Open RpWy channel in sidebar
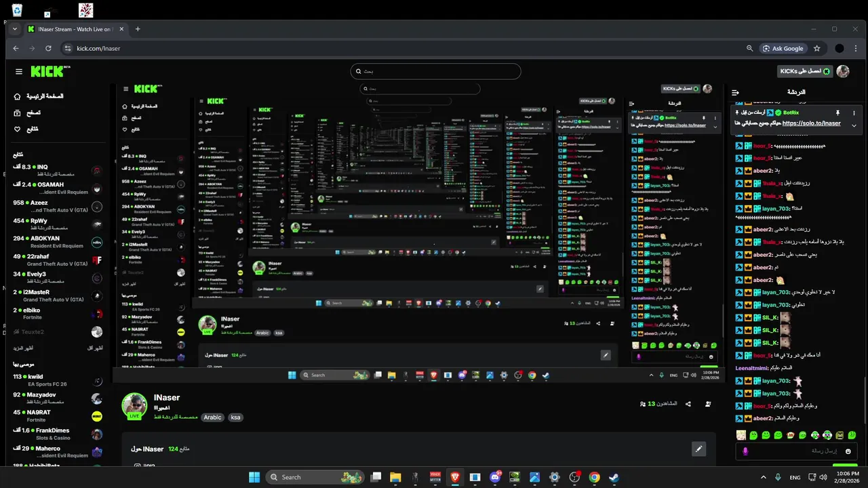Viewport: 868px width, 488px height. (58, 224)
